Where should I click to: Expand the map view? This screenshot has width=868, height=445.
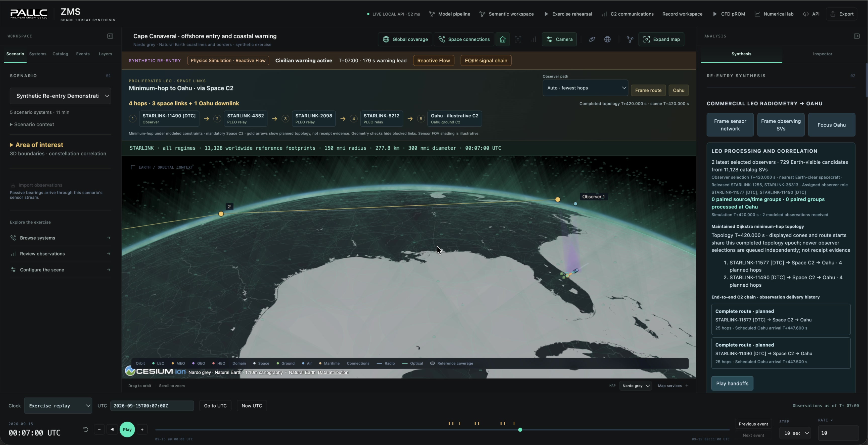(x=661, y=39)
